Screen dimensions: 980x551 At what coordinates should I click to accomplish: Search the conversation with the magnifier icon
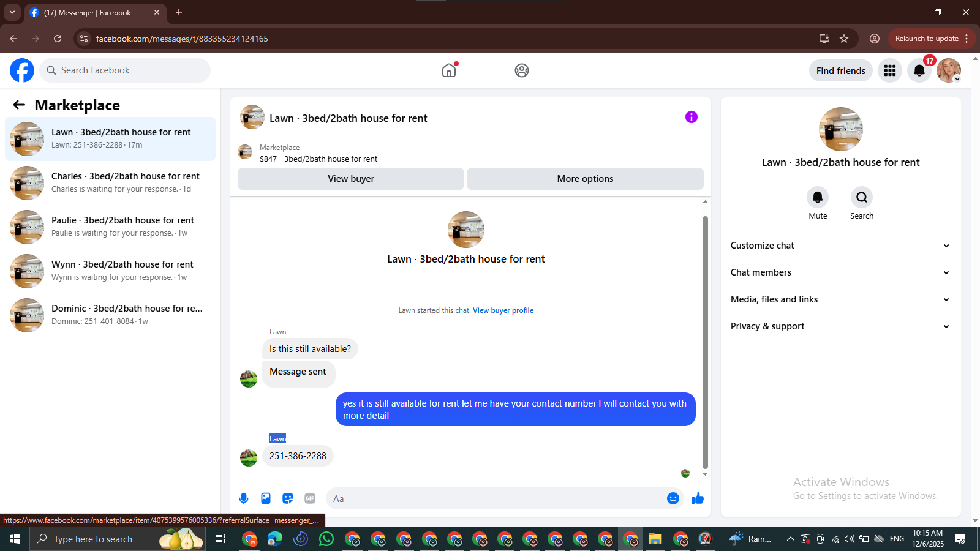click(x=862, y=197)
